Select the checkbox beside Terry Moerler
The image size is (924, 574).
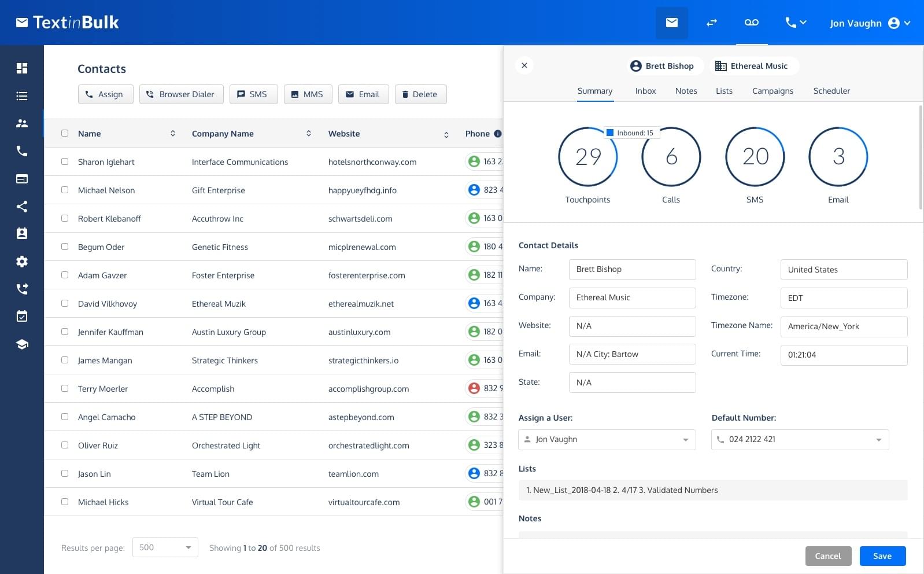point(65,389)
